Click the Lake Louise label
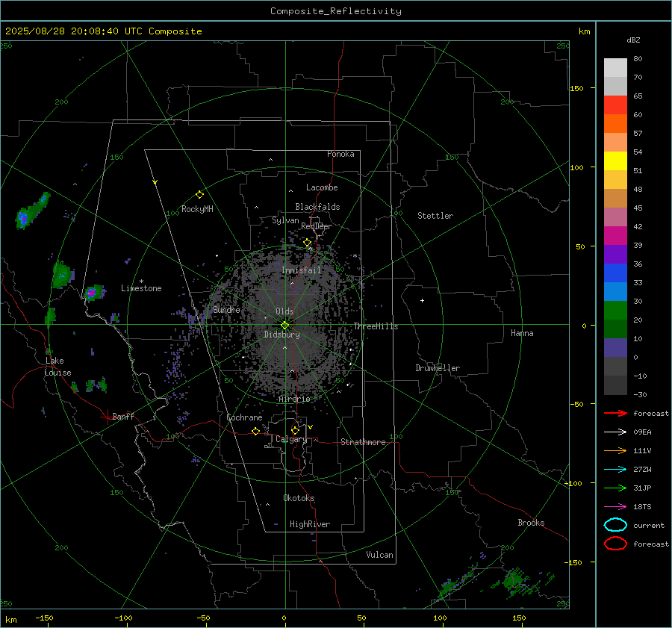The height and width of the screenshot is (628, 672). [57, 367]
